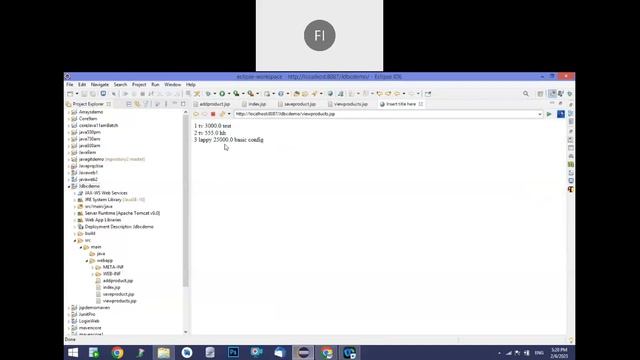Image resolution: width=640 pixels, height=360 pixels.
Task: Expand the JRE System Library node
Action: (x=75, y=200)
